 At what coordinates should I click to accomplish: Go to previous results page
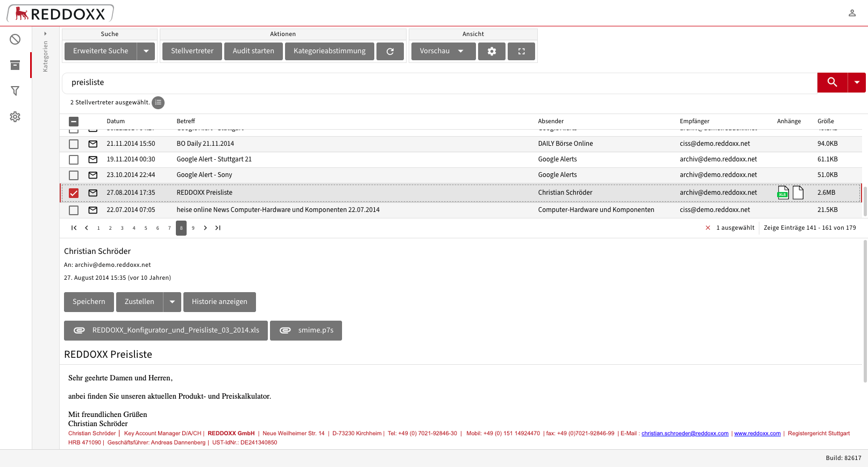click(x=87, y=228)
